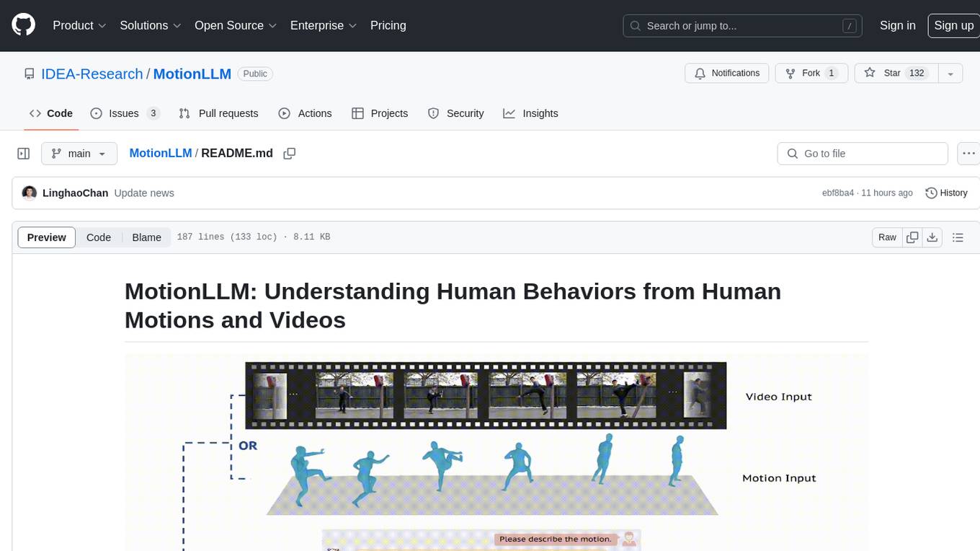The image size is (980, 551).
Task: Switch to the Actions tab
Action: point(305,113)
